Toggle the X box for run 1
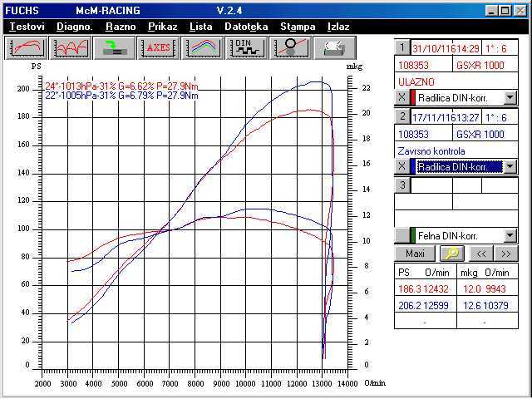Viewport: 532px width, 399px height. (401, 98)
